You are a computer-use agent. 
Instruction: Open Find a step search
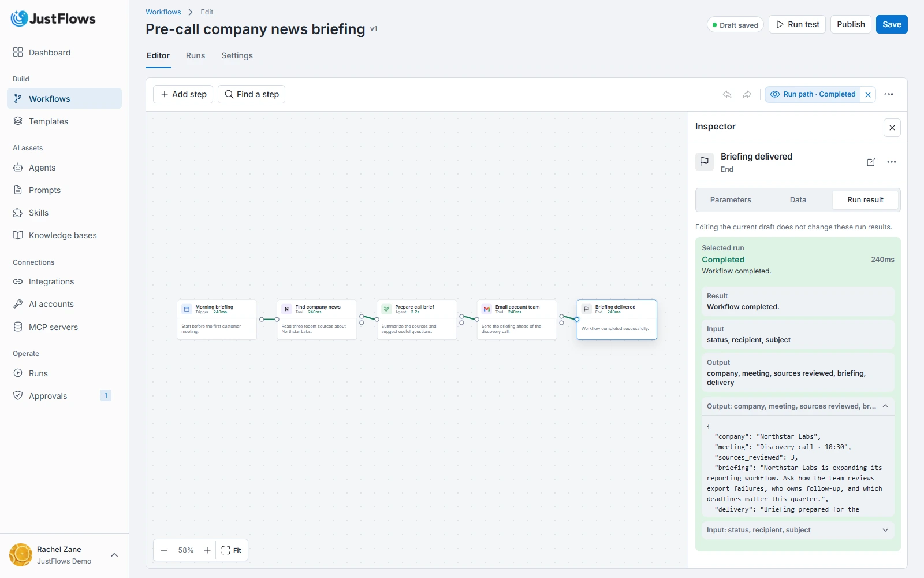[251, 94]
